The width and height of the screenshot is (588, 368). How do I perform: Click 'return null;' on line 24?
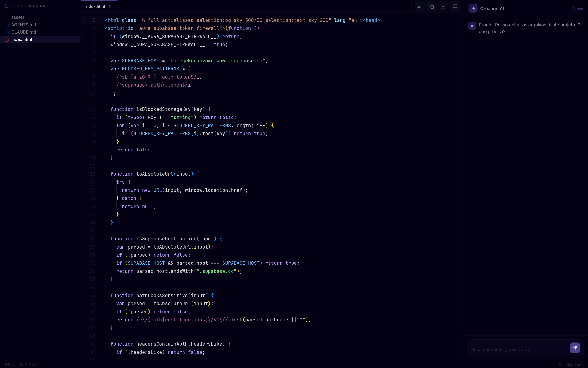tap(139, 207)
